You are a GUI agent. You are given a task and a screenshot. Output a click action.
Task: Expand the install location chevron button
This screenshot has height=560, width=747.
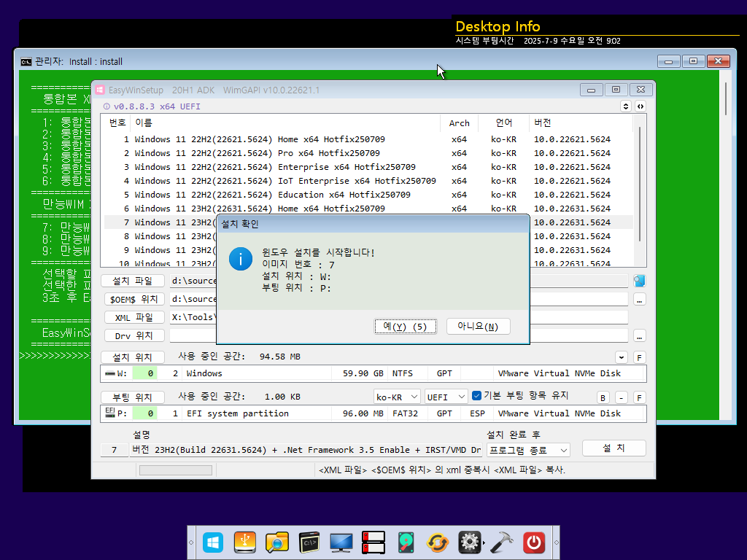(x=622, y=357)
